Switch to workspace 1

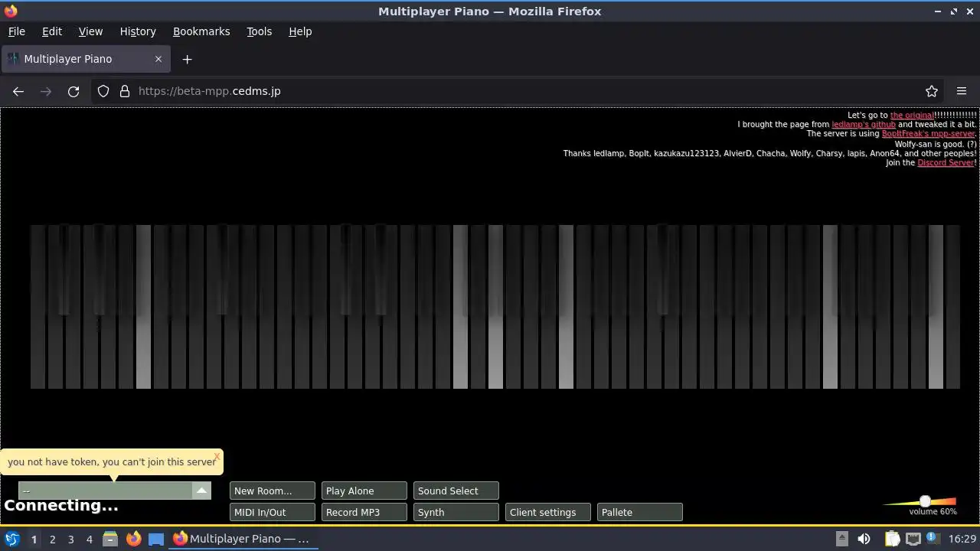34,539
